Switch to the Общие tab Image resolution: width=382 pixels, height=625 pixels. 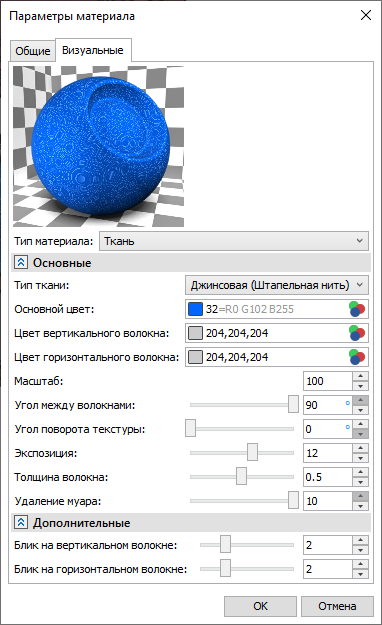pos(33,51)
